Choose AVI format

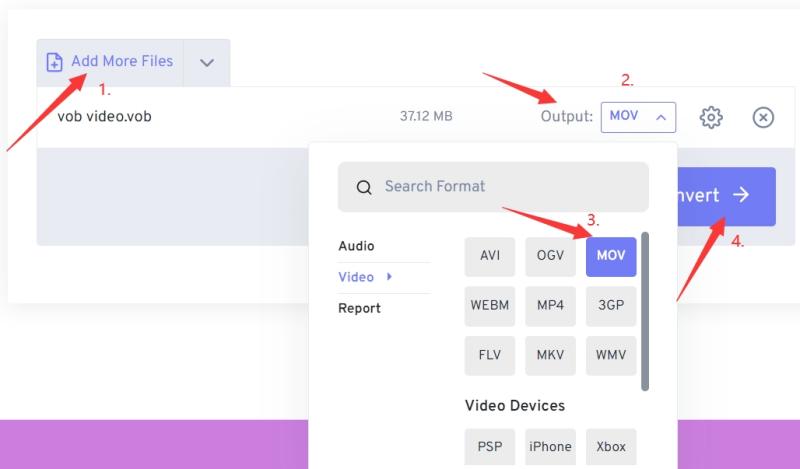[x=490, y=257]
